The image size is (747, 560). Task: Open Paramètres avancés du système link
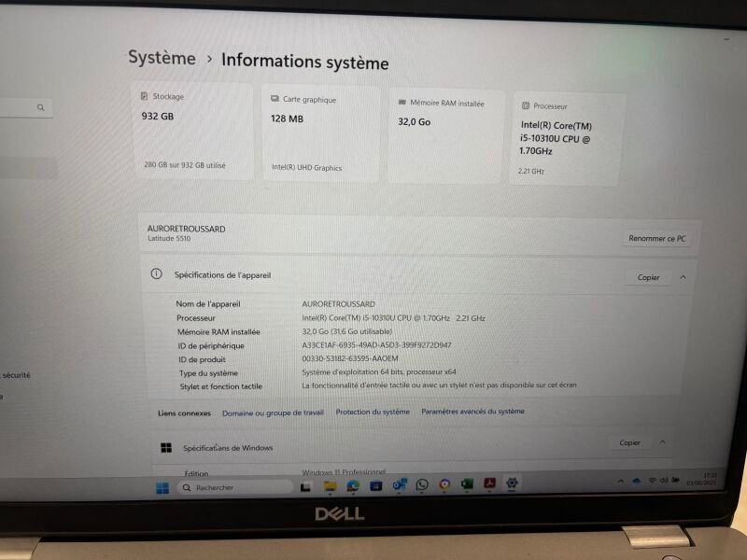pos(472,411)
